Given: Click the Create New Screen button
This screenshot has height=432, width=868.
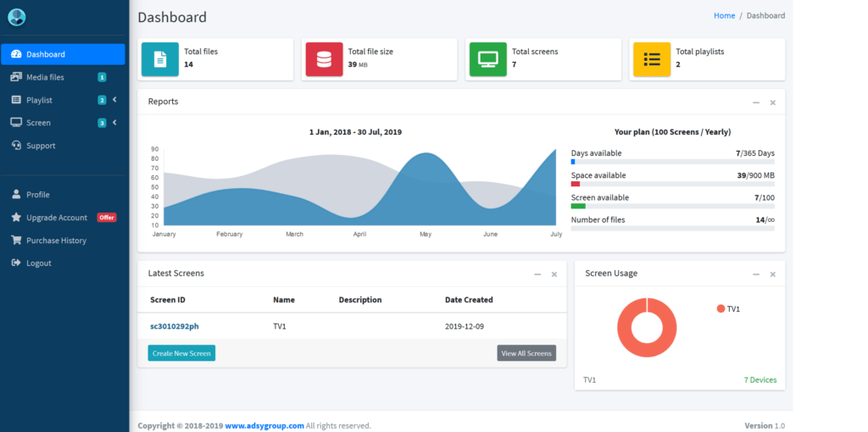Looking at the screenshot, I should (x=181, y=353).
